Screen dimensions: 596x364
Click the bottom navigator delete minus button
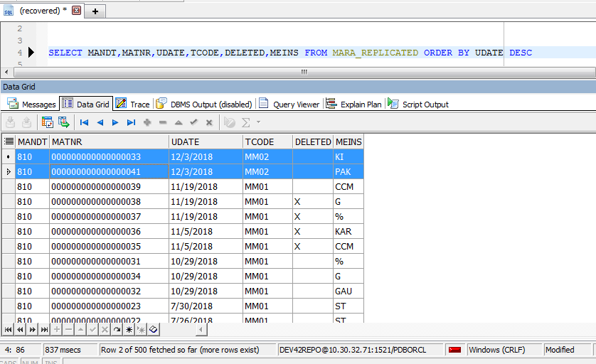click(x=69, y=329)
